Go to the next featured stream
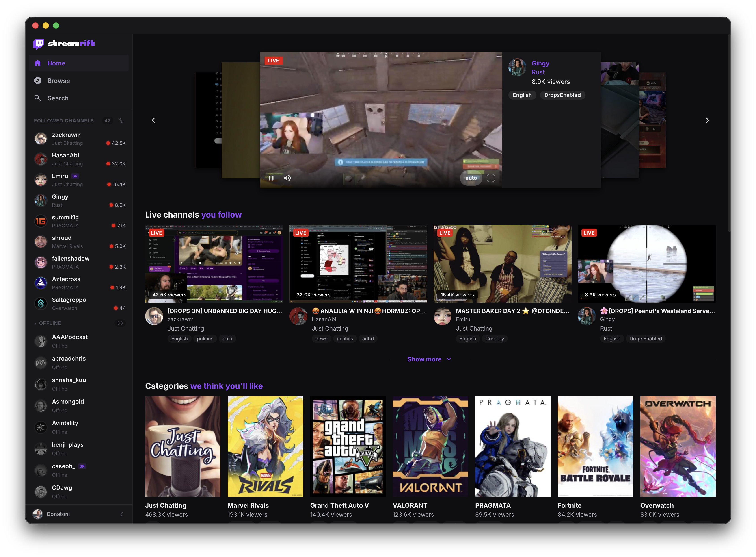756x557 pixels. tap(707, 120)
